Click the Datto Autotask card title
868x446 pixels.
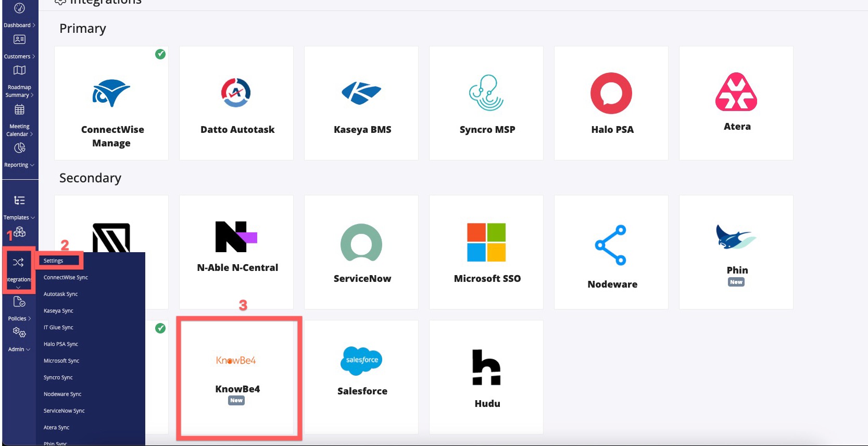(x=237, y=130)
